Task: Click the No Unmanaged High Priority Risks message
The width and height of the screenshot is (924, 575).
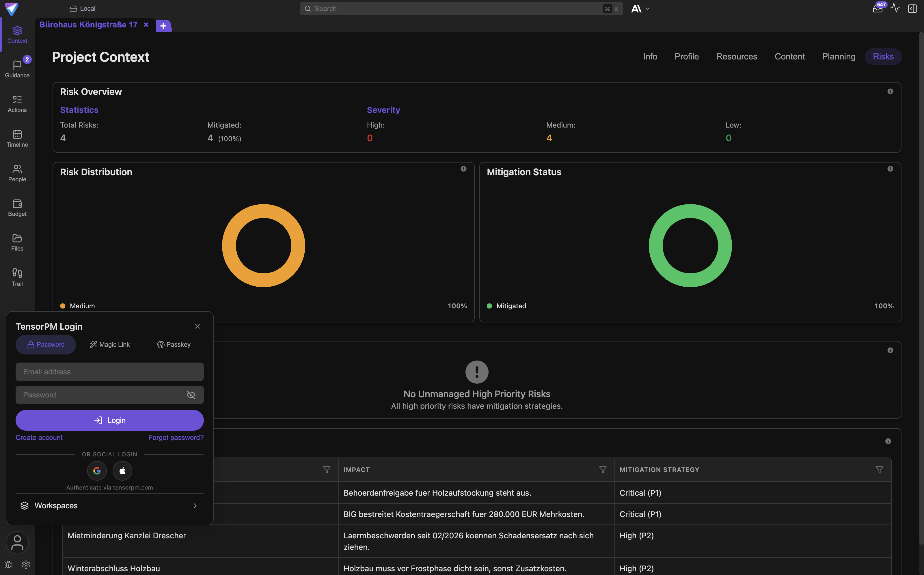Action: (x=477, y=394)
